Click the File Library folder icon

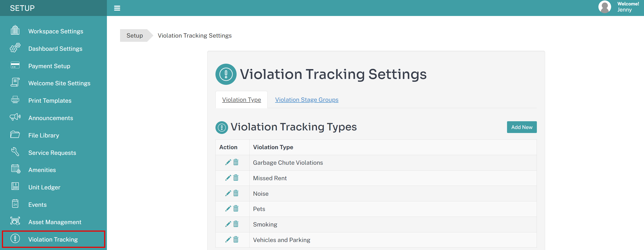point(15,134)
